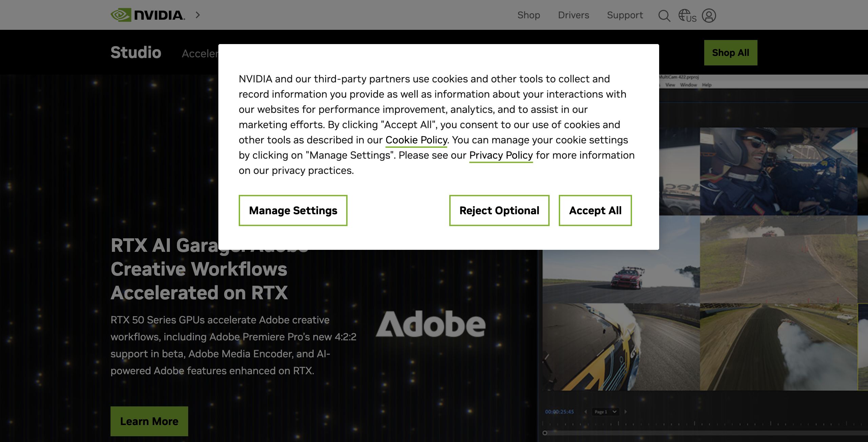
Task: Click the helmeted driver video thumbnail
Action: click(778, 171)
